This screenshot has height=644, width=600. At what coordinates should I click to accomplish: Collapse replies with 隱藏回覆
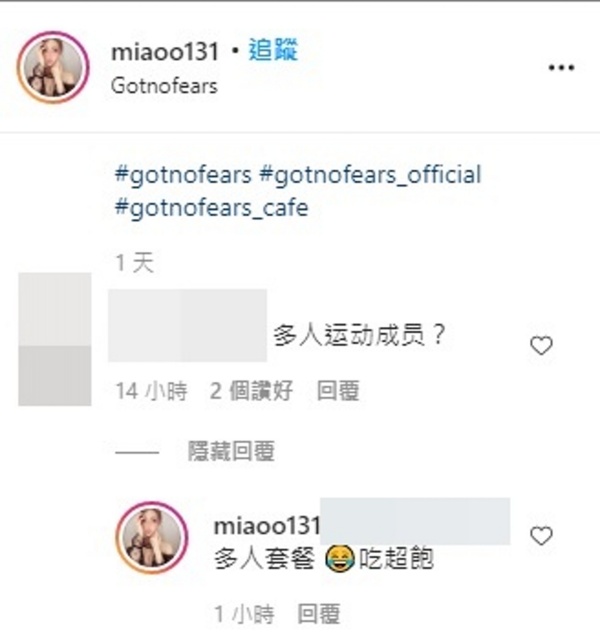tap(231, 451)
